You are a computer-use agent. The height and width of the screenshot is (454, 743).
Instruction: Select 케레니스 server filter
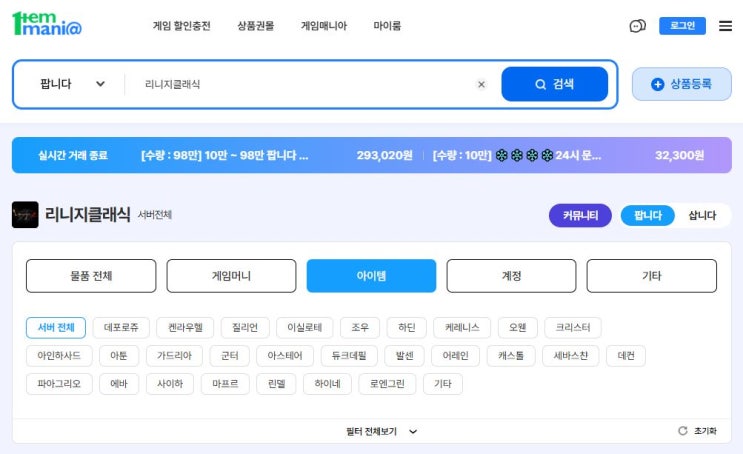tap(462, 327)
